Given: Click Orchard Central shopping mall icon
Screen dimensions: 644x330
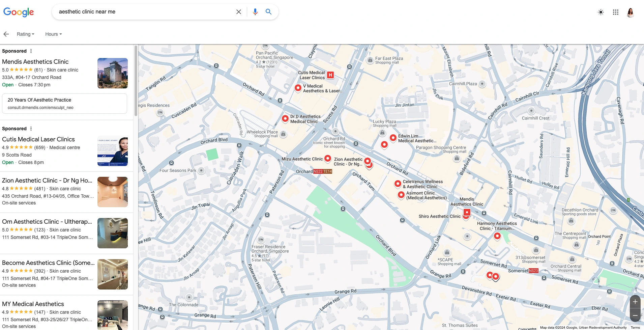Looking at the screenshot, I should pos(572,259).
